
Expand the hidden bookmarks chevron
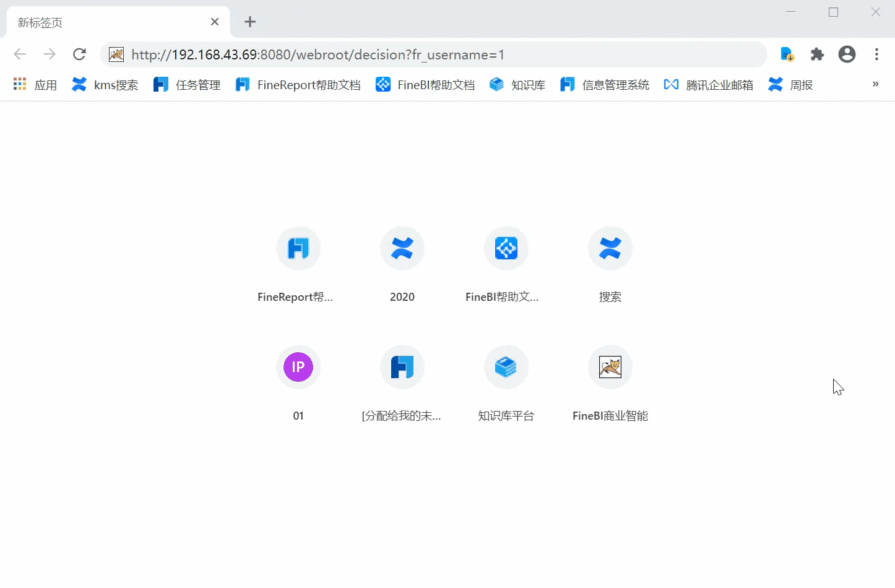click(x=875, y=84)
